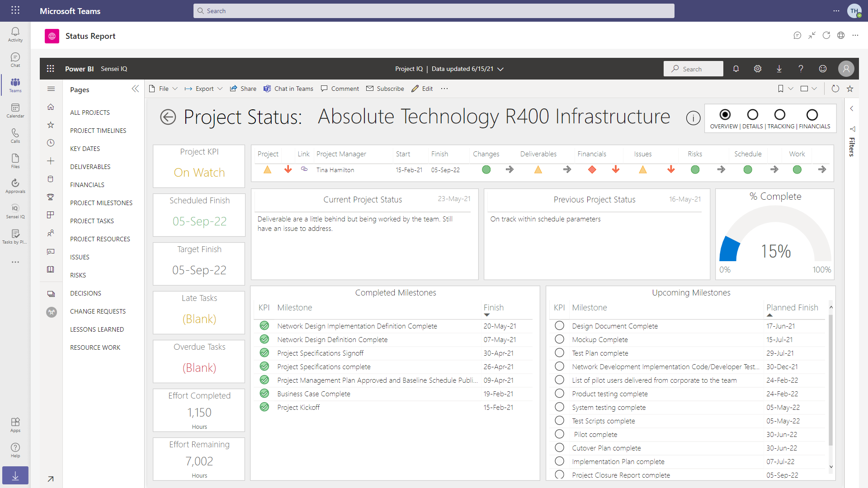Click Upcoming Milestones scrollbar down arrow
Viewport: 868px width, 488px height.
(831, 467)
